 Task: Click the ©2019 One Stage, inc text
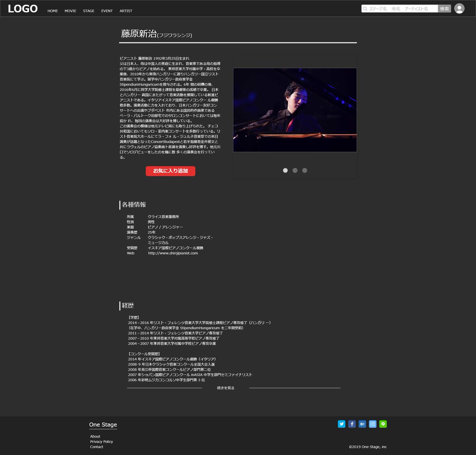(x=368, y=447)
